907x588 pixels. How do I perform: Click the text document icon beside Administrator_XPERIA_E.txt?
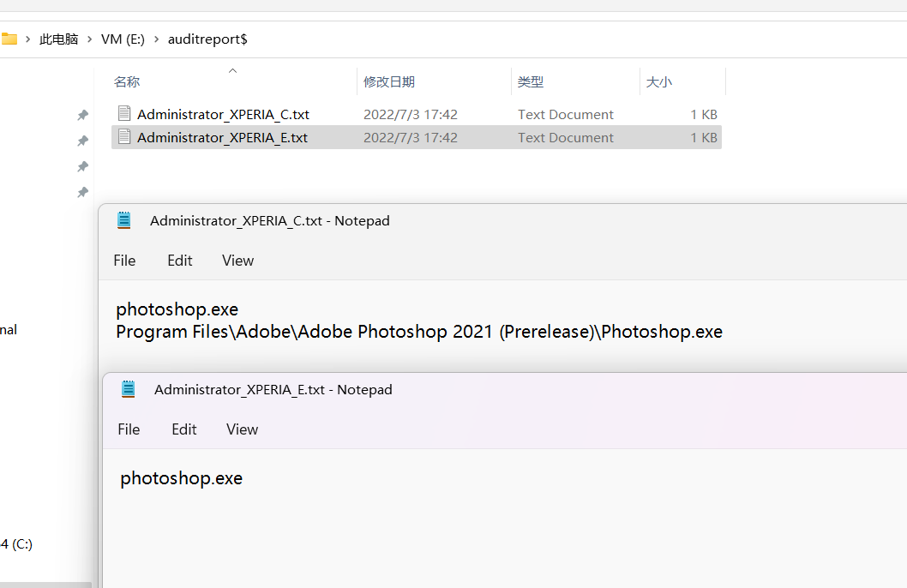click(x=124, y=137)
